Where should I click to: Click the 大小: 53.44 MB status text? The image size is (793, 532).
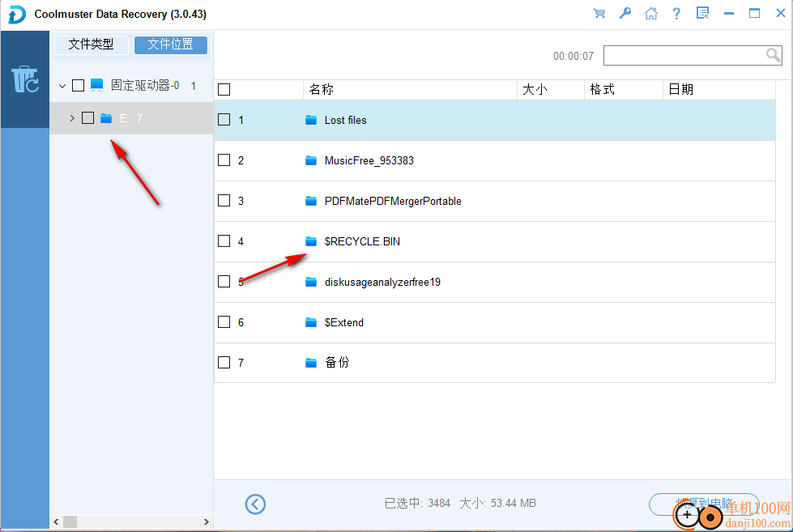(x=497, y=503)
